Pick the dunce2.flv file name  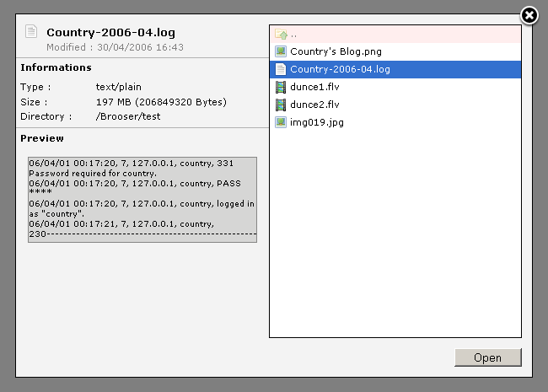pos(314,105)
